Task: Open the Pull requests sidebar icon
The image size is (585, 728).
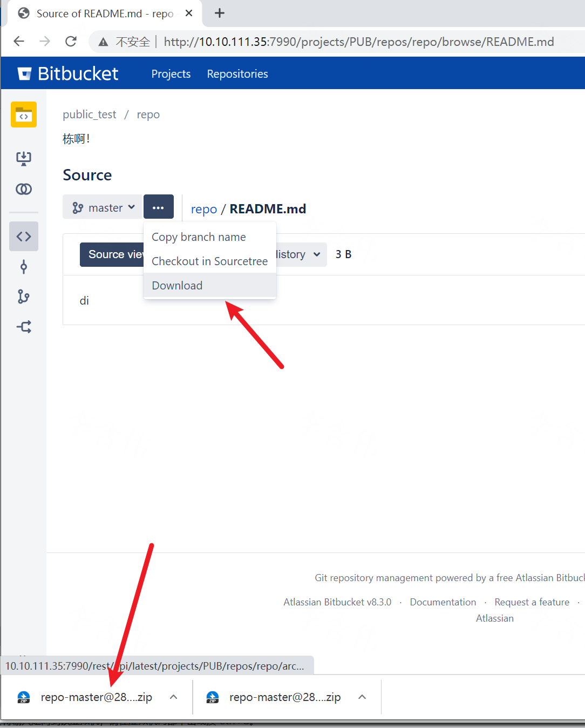Action: coord(24,327)
